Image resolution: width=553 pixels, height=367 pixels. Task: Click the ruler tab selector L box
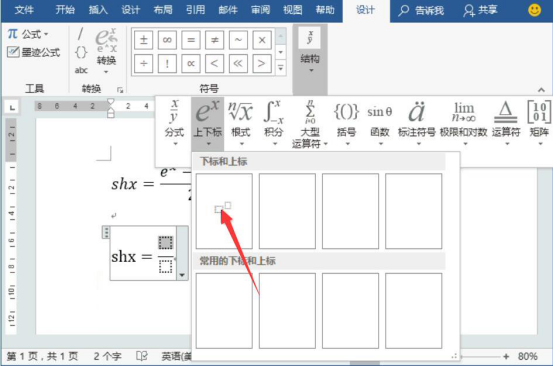12,107
